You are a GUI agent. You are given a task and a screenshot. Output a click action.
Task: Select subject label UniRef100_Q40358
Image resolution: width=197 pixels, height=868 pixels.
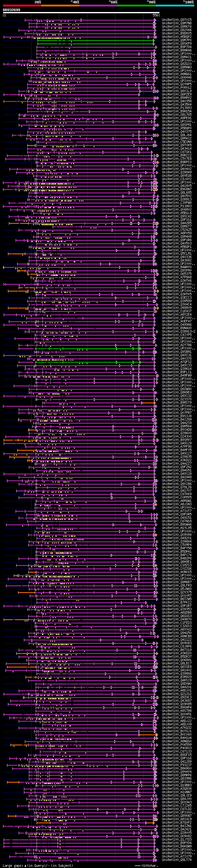pos(177,101)
